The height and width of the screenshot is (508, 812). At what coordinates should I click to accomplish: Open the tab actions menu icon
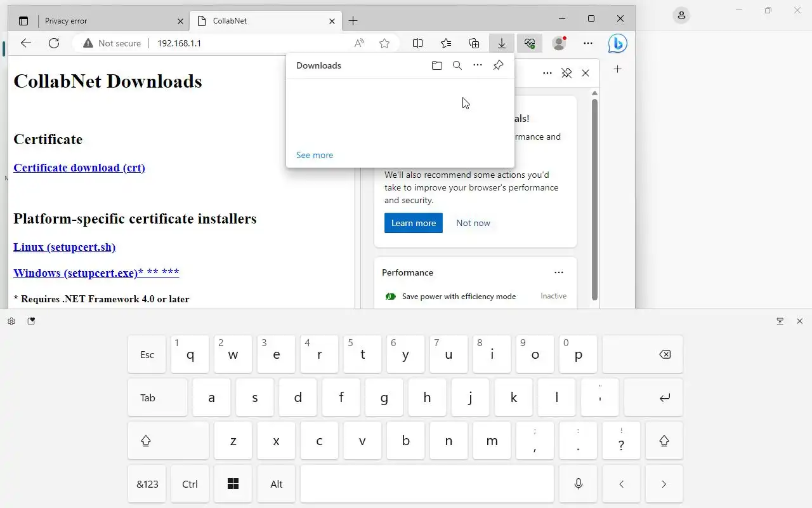[x=23, y=21]
